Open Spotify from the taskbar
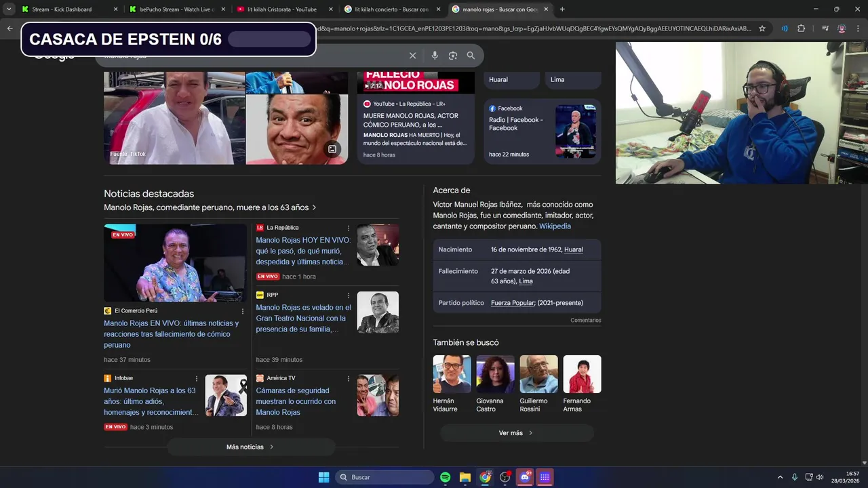This screenshot has width=868, height=488. (x=446, y=477)
